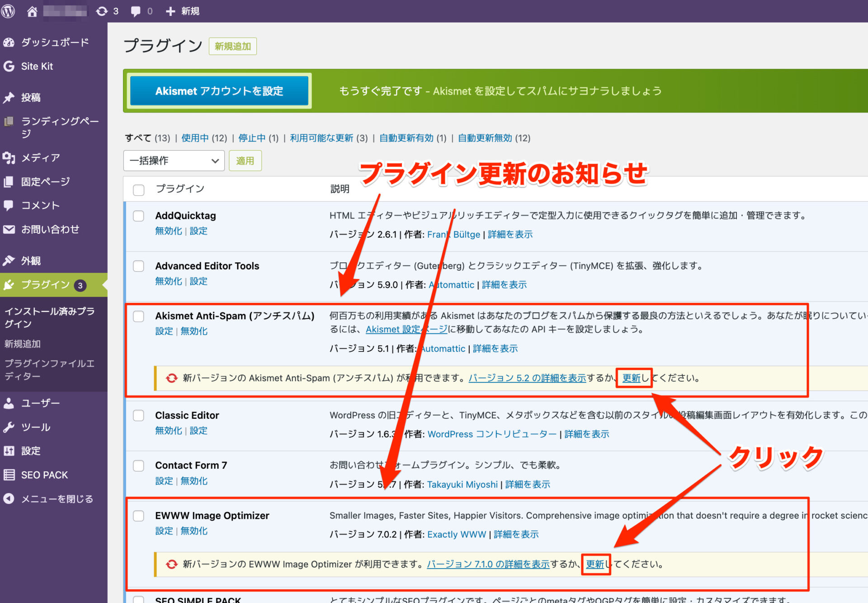The width and height of the screenshot is (868, 603).
Task: Click 無効化 under Akismet Anti-Spam
Action: [194, 331]
